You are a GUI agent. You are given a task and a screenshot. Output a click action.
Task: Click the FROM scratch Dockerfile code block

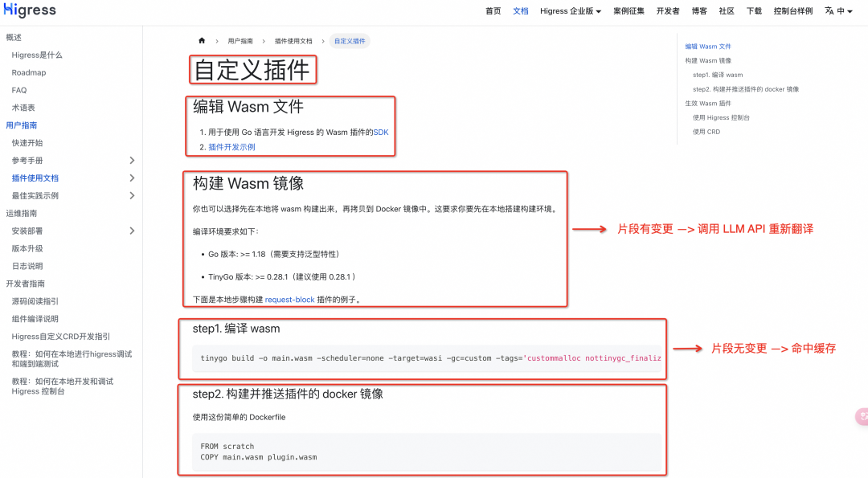[427, 451]
